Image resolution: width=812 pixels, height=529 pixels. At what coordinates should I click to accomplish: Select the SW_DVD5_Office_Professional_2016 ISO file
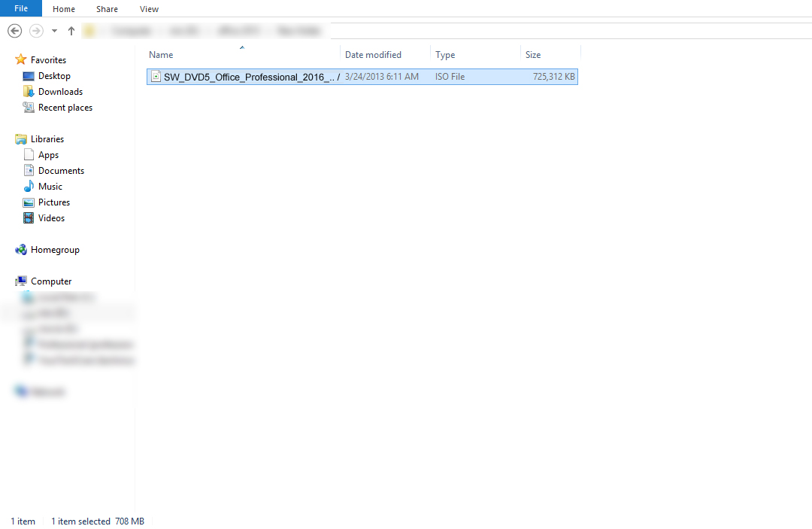[x=248, y=77]
